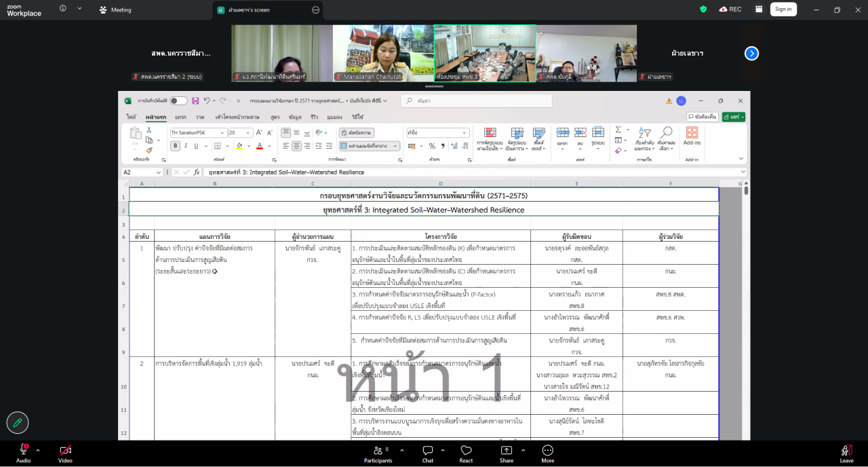Viewport: 868px width, 467px height.
Task: Open the Excel File menu tab
Action: tap(131, 117)
